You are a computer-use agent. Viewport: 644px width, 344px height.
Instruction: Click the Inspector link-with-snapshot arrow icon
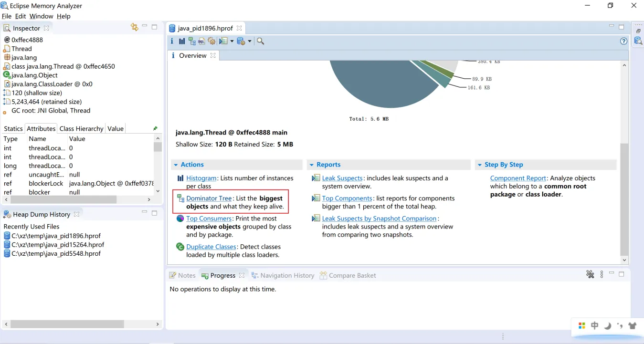click(x=135, y=27)
